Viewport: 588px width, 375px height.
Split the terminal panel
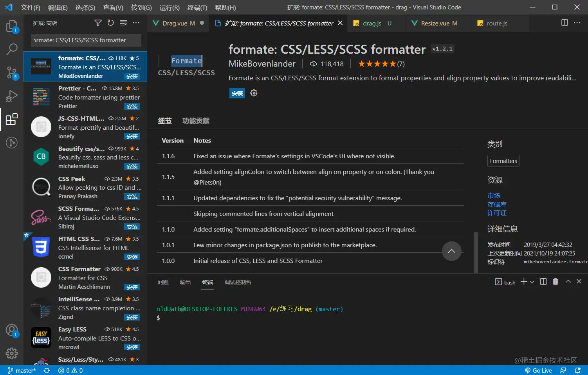pos(543,282)
